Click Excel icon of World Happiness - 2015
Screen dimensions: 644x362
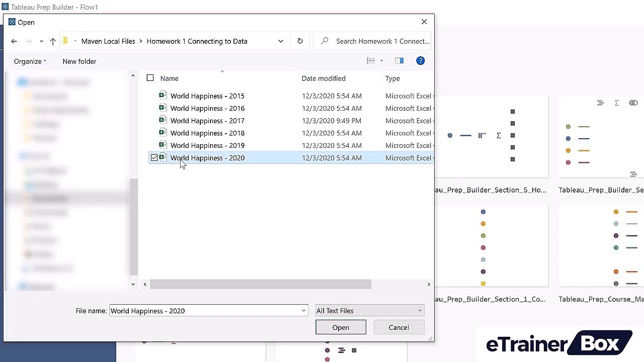coord(163,95)
